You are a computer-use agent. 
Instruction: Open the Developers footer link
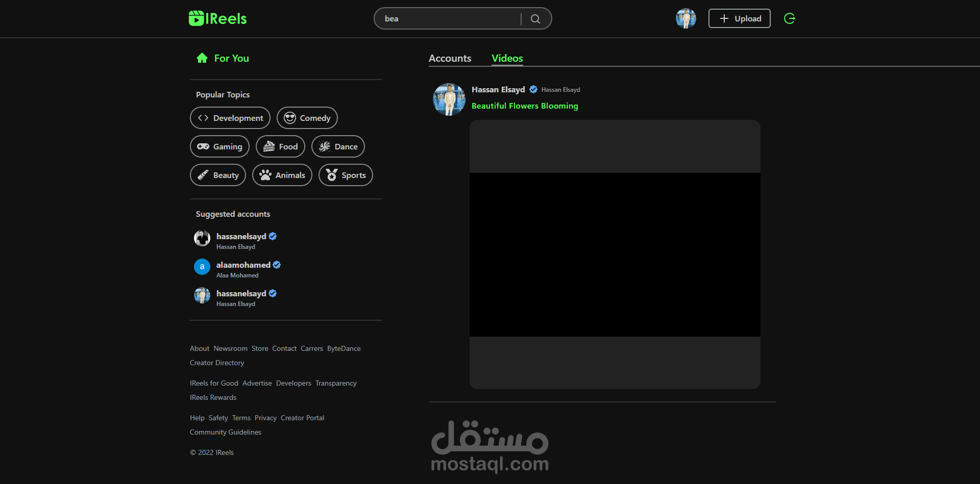(293, 383)
